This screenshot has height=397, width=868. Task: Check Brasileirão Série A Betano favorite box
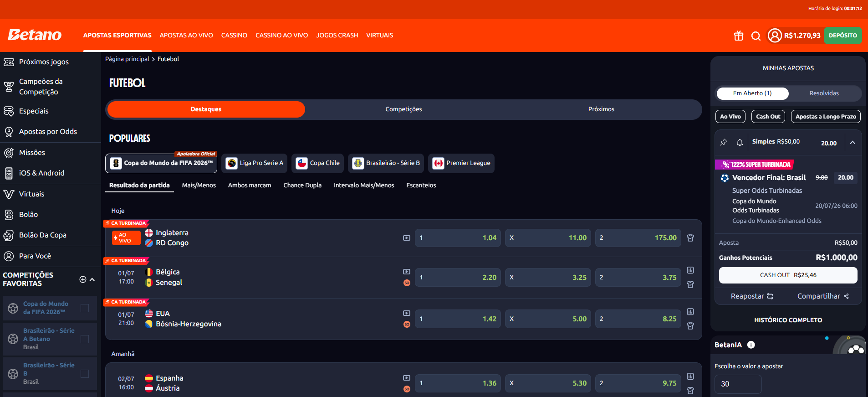[x=85, y=339]
